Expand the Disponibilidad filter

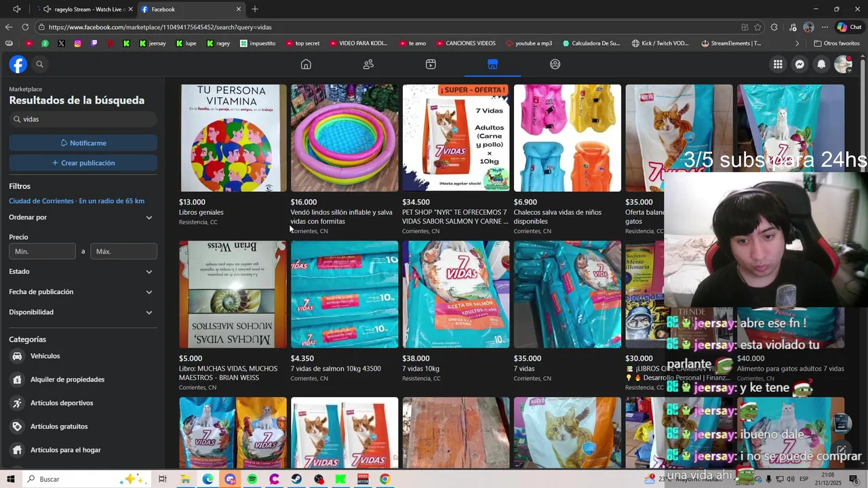(83, 312)
